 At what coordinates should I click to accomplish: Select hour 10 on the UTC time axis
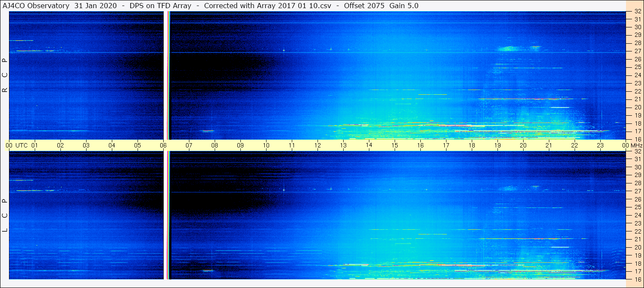pyautogui.click(x=266, y=145)
